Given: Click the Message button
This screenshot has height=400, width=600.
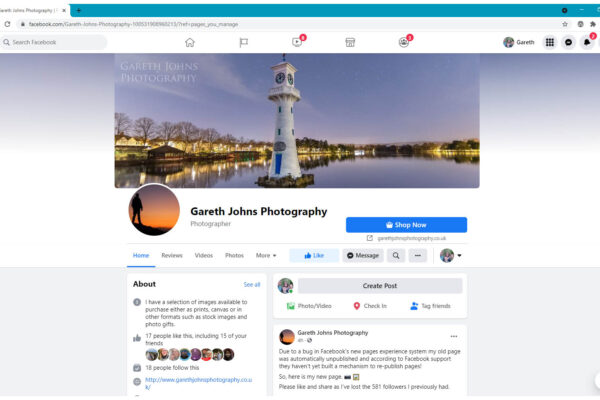Looking at the screenshot, I should [x=363, y=255].
